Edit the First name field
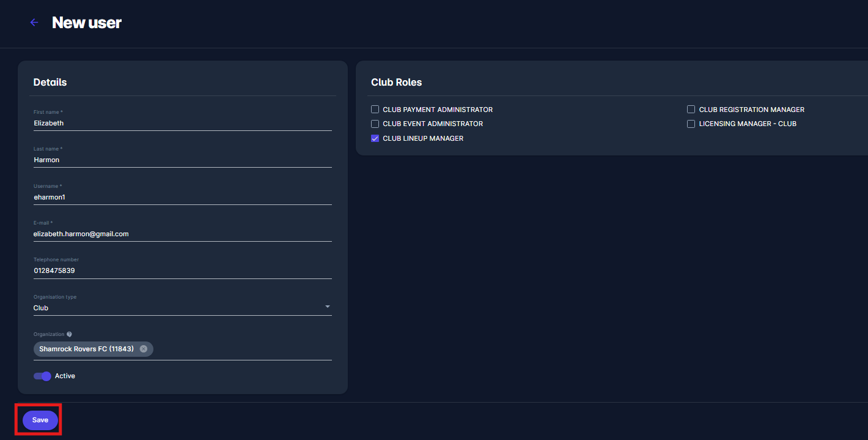 [182, 123]
